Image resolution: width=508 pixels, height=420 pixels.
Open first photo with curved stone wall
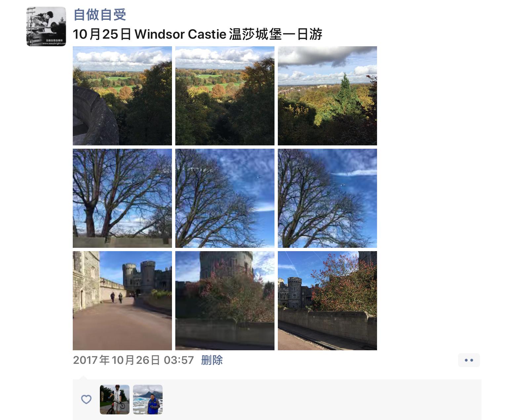tap(122, 96)
